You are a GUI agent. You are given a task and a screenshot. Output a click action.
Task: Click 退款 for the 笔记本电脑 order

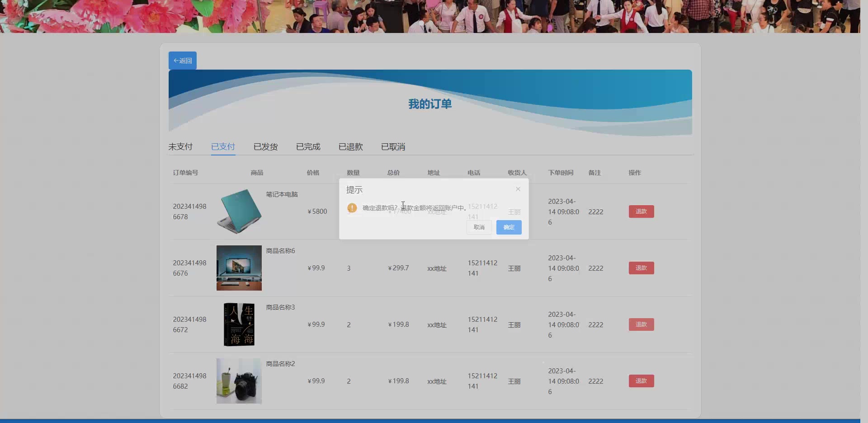click(x=641, y=211)
